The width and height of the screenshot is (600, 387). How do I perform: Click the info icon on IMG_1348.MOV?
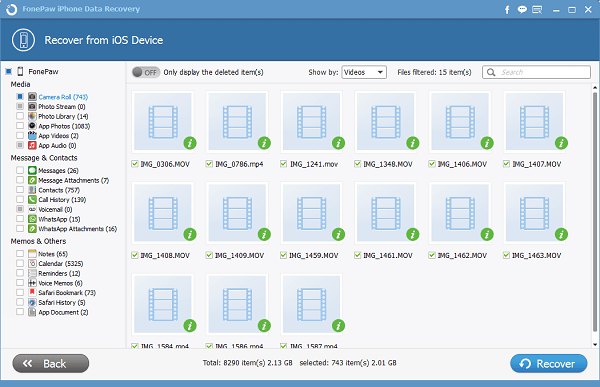pyautogui.click(x=412, y=143)
